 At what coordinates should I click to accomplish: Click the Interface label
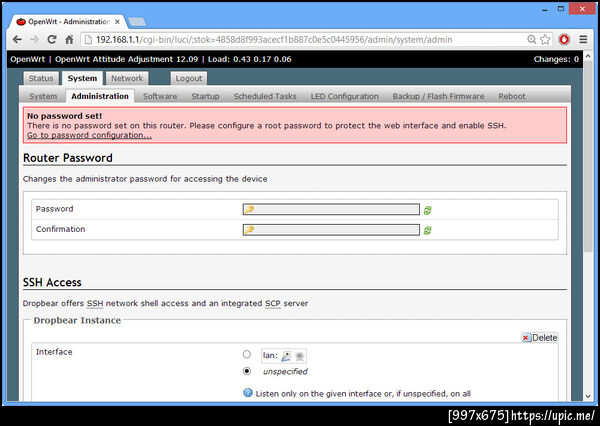pyautogui.click(x=54, y=352)
